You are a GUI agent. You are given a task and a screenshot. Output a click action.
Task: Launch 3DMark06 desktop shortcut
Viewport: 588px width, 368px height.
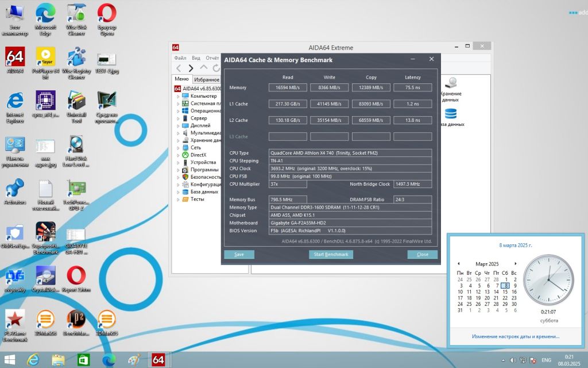pyautogui.click(x=45, y=323)
